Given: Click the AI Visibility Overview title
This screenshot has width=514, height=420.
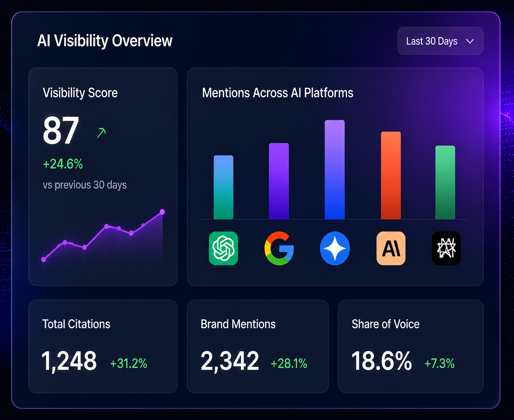Looking at the screenshot, I should click(105, 41).
